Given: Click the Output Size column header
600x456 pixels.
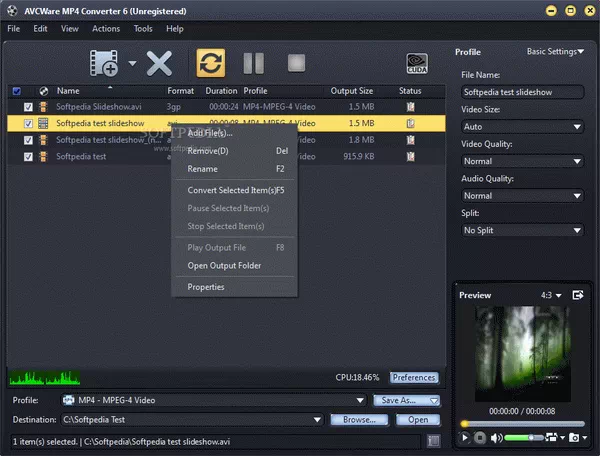Looking at the screenshot, I should click(x=352, y=91).
